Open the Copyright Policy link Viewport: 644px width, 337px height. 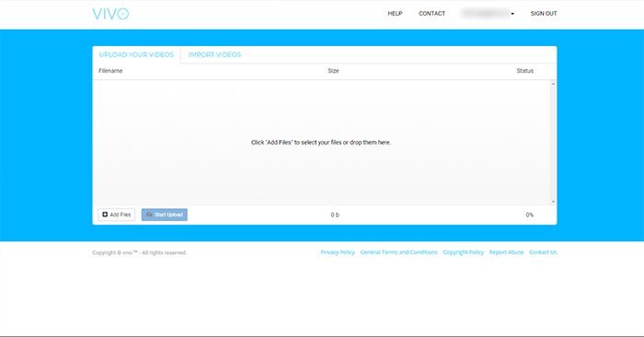tap(464, 252)
